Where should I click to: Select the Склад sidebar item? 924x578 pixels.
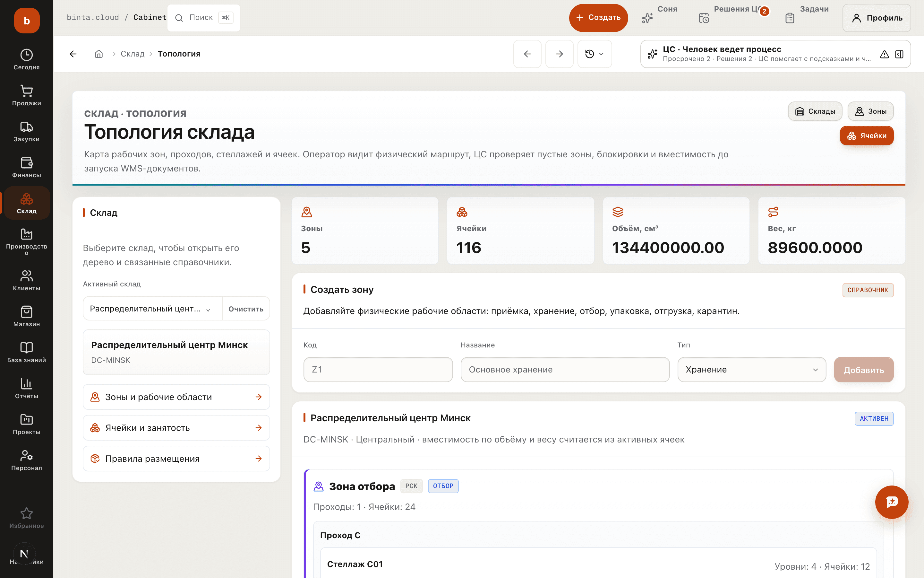[26, 203]
